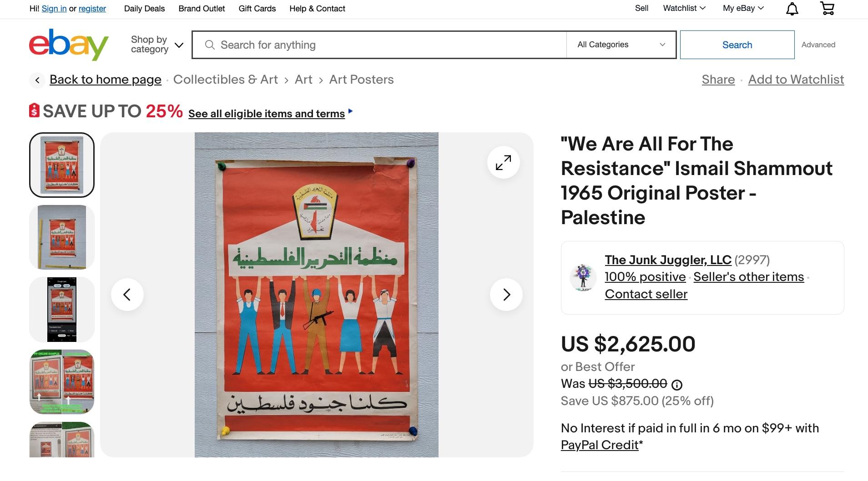The image size is (868, 481).
Task: Open Gift Cards from the top menu
Action: (x=257, y=9)
